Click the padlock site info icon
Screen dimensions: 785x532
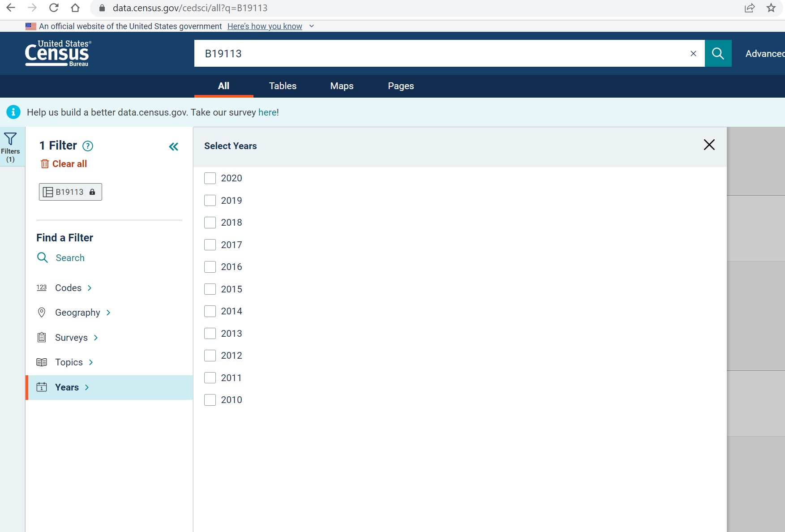click(102, 8)
